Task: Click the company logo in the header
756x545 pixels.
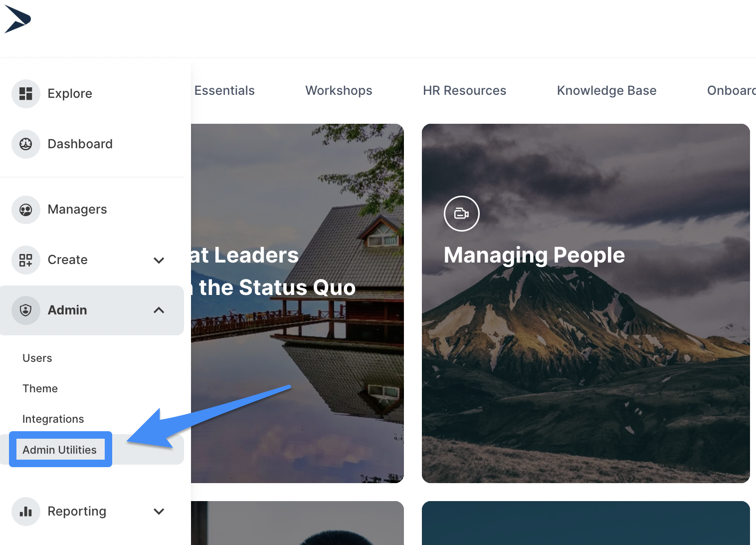Action: click(x=18, y=19)
